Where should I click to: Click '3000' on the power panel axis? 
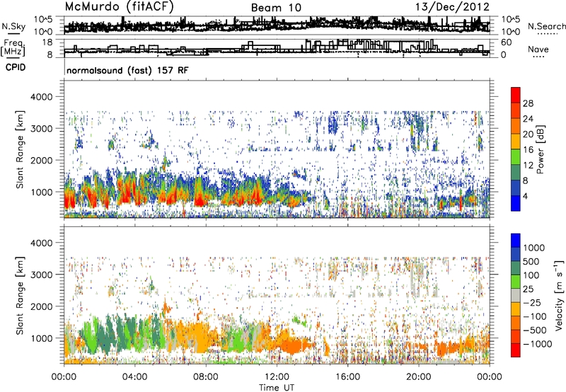[41, 129]
